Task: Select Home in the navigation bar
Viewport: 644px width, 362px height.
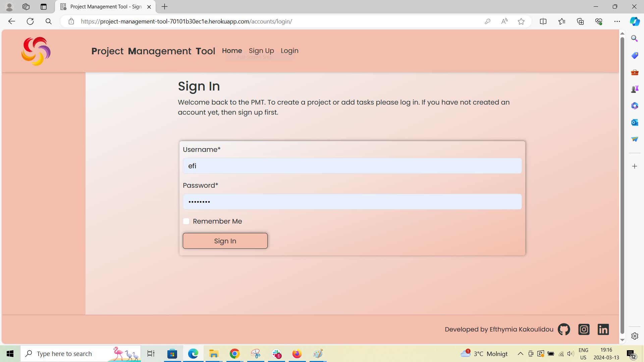Action: click(x=232, y=51)
